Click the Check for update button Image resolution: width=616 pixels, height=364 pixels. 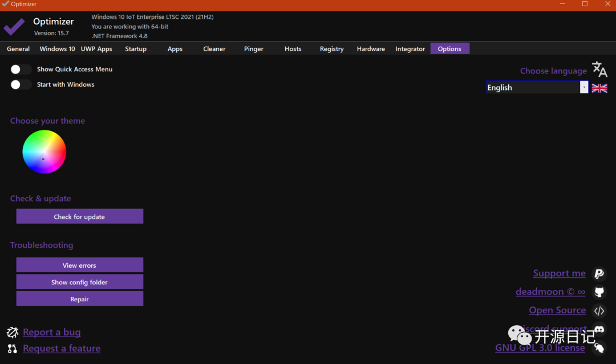pos(80,216)
